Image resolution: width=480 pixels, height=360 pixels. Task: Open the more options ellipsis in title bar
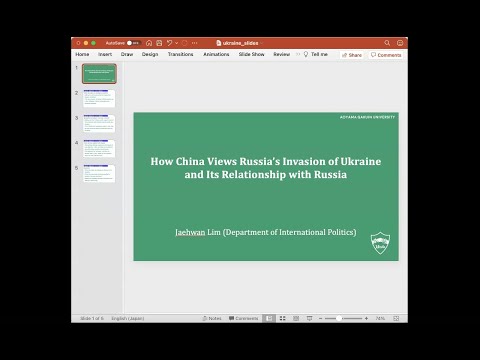point(195,43)
